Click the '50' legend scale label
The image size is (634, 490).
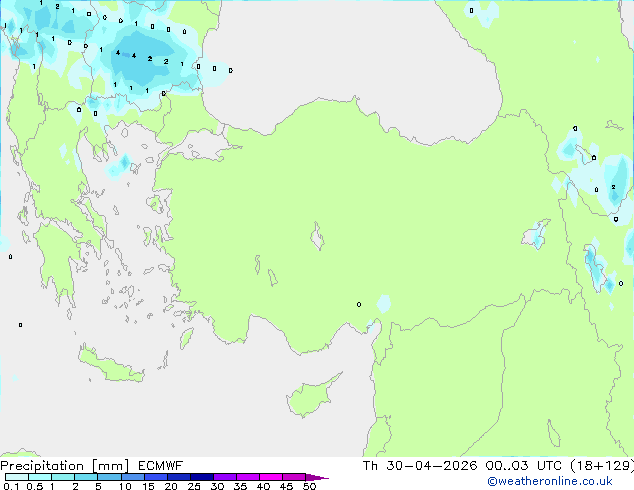309,486
